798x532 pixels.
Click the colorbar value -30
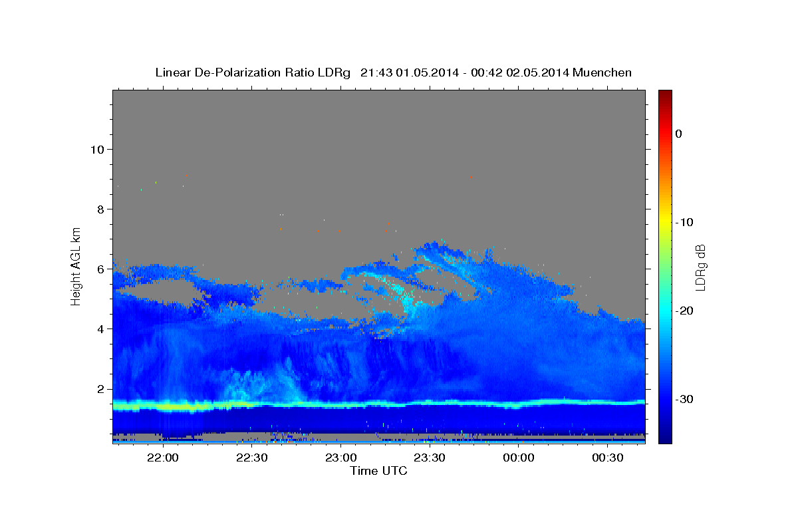[684, 399]
